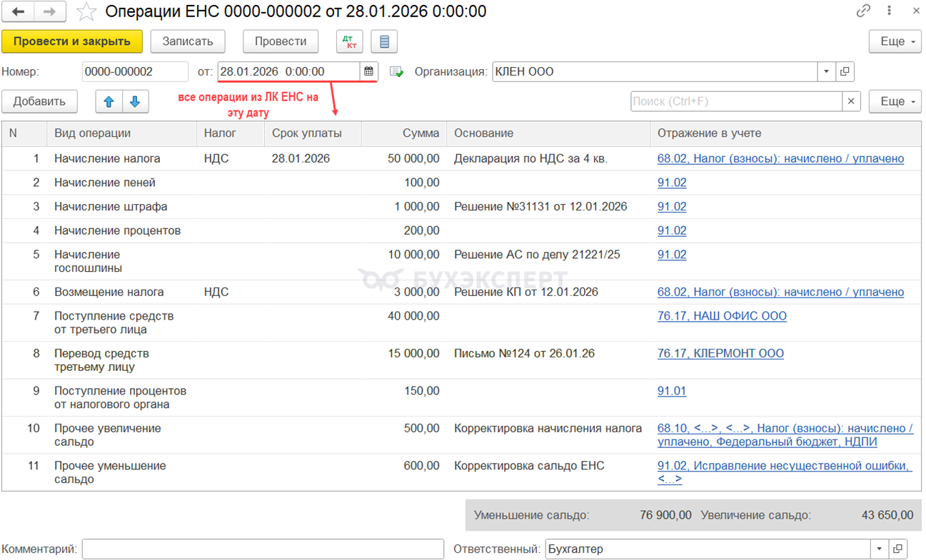Click the Записать button

click(188, 41)
